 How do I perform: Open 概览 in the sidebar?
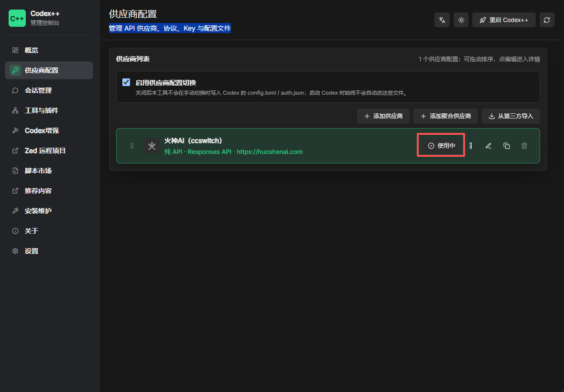click(49, 50)
